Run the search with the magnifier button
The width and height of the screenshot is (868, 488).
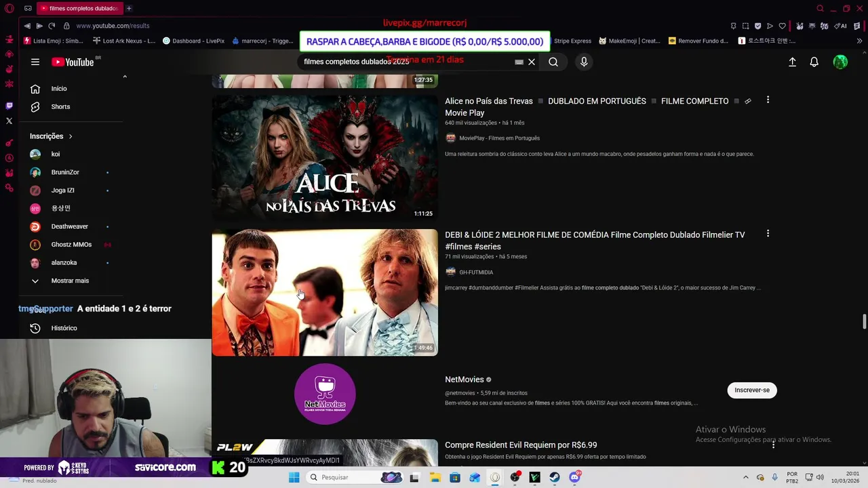tap(553, 62)
